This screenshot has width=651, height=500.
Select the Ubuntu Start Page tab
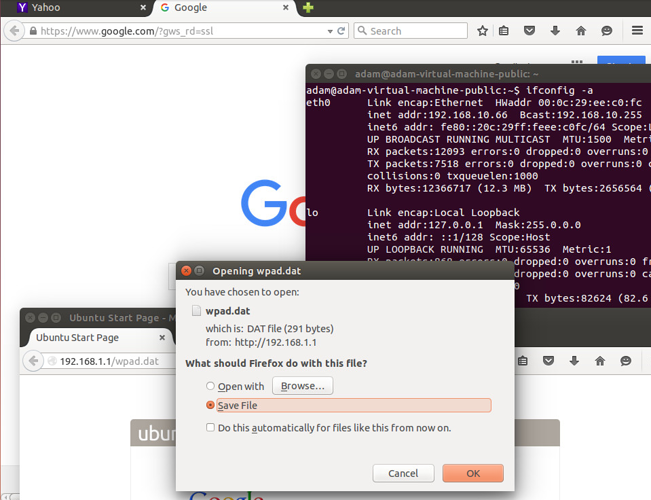coord(98,338)
